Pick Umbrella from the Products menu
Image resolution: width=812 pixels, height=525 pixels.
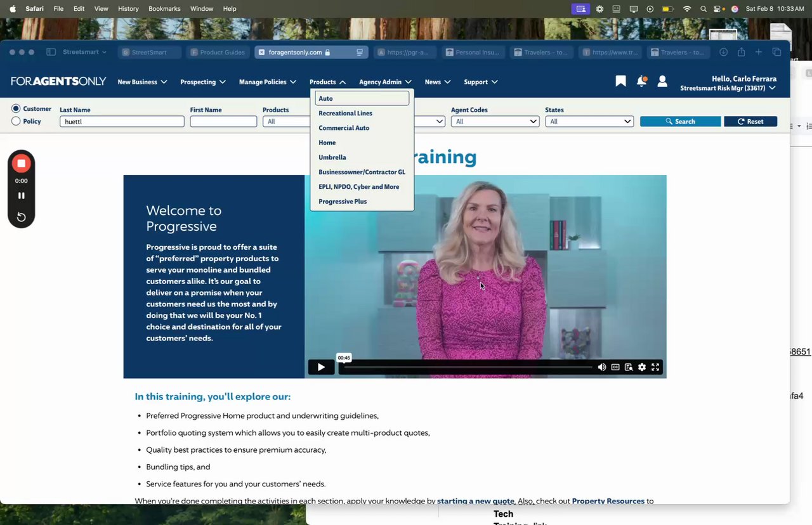pyautogui.click(x=332, y=157)
